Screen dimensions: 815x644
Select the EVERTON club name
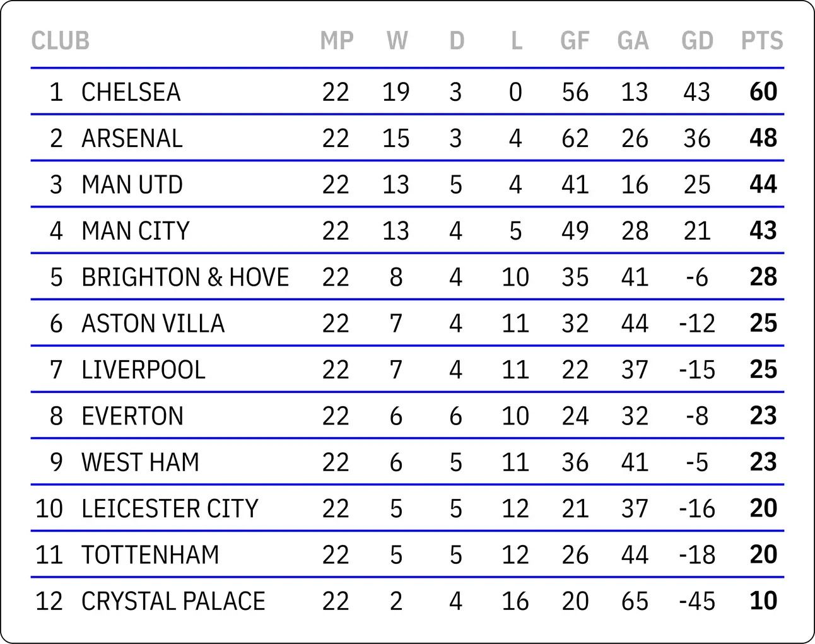(132, 416)
